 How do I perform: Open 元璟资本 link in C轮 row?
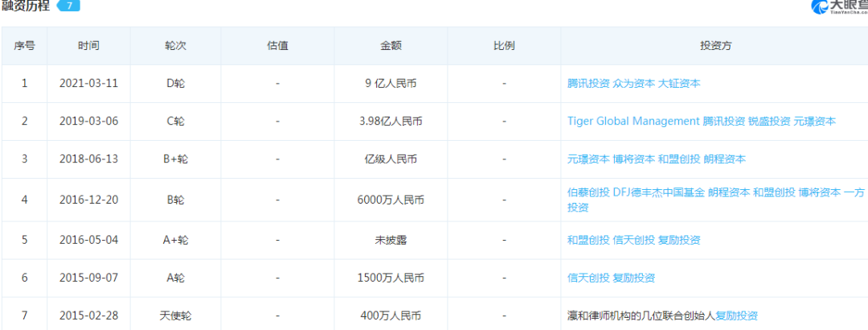click(815, 122)
